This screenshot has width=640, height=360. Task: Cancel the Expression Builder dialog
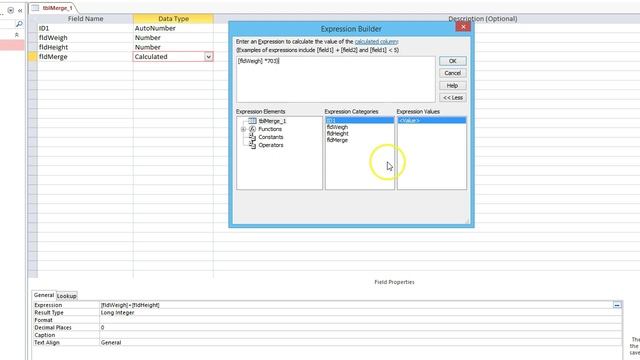[452, 73]
